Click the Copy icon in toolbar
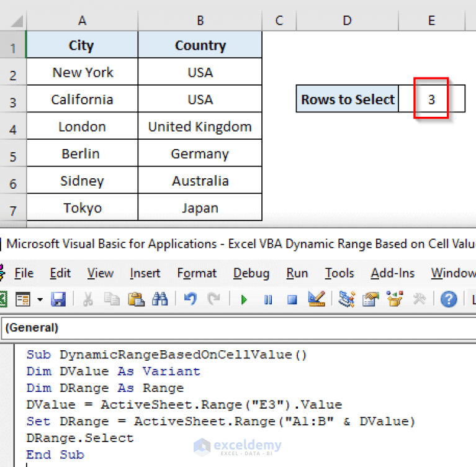The width and height of the screenshot is (476, 467). point(112,299)
